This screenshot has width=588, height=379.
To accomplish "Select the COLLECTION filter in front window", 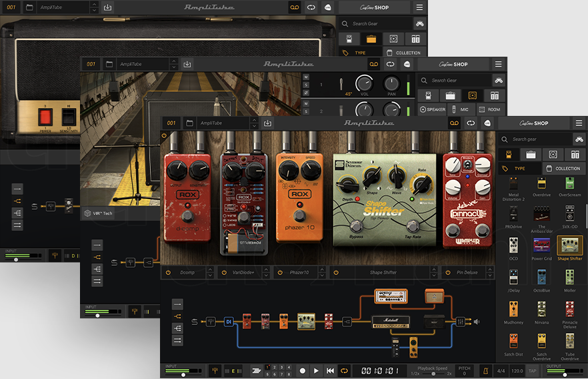I will 563,169.
